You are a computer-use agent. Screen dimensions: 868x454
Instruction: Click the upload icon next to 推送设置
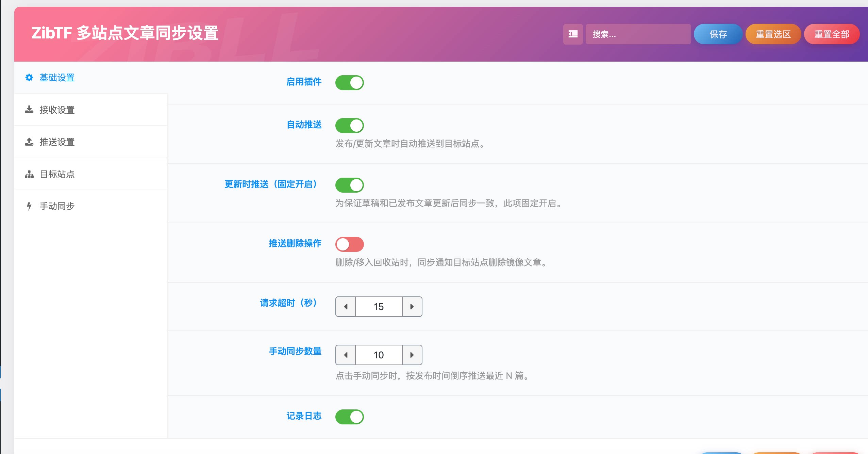29,142
